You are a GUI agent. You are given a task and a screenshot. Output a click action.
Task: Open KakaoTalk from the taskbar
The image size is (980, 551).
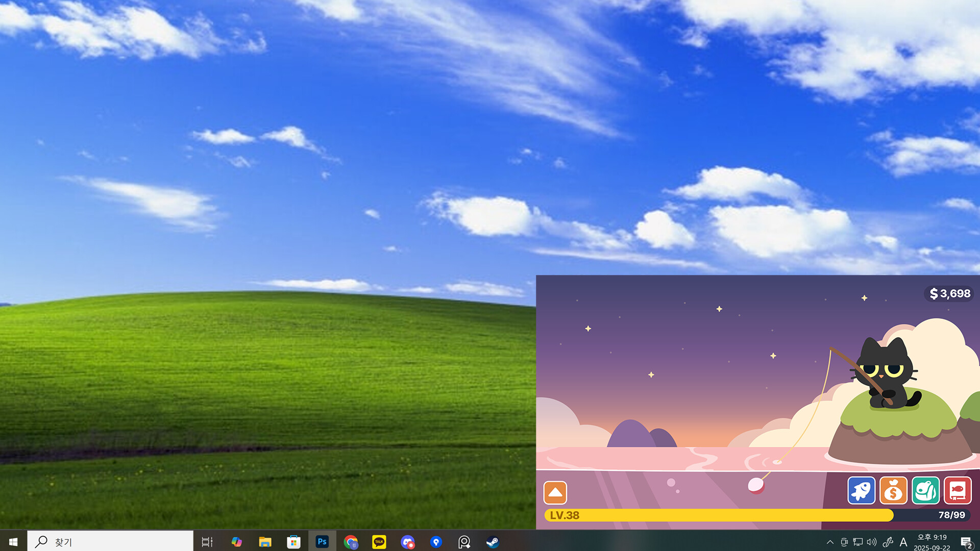[379, 542]
